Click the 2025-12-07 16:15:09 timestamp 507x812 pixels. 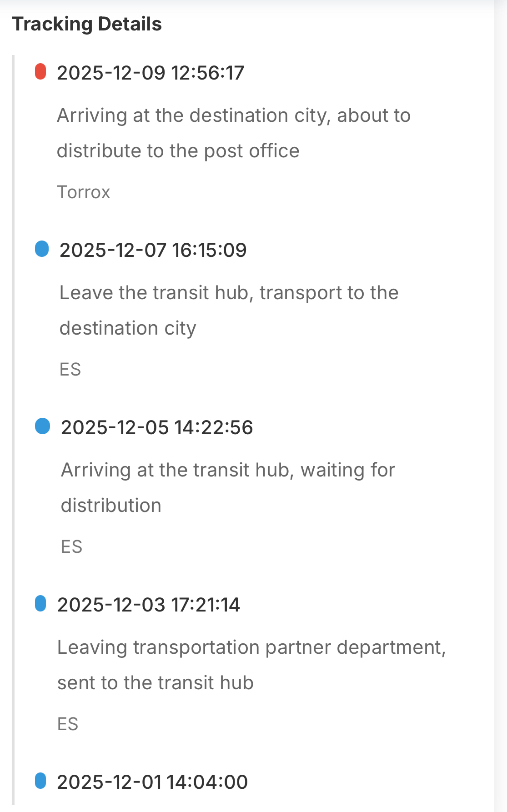[153, 250]
